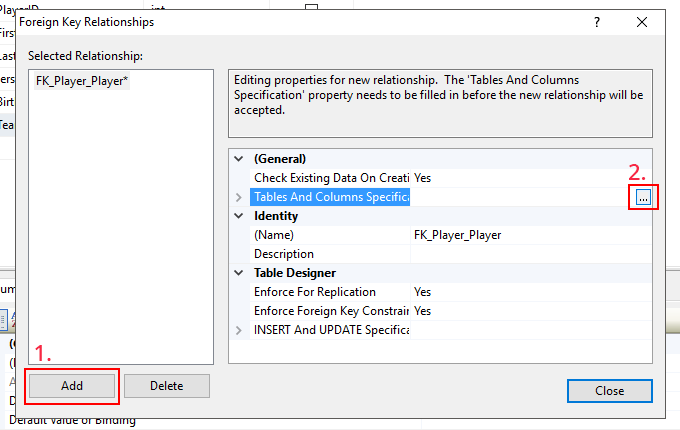
Task: Close the dialog with the Close button
Action: 610,391
